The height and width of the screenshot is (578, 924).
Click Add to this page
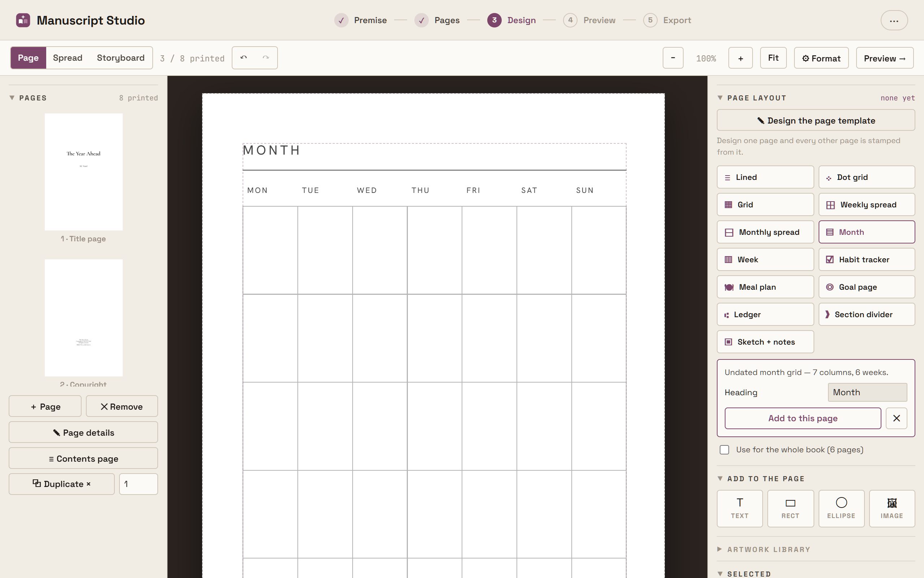pos(803,418)
